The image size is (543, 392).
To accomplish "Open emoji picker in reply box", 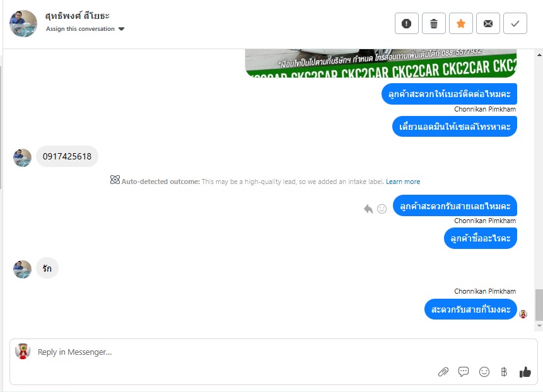I will (x=484, y=372).
